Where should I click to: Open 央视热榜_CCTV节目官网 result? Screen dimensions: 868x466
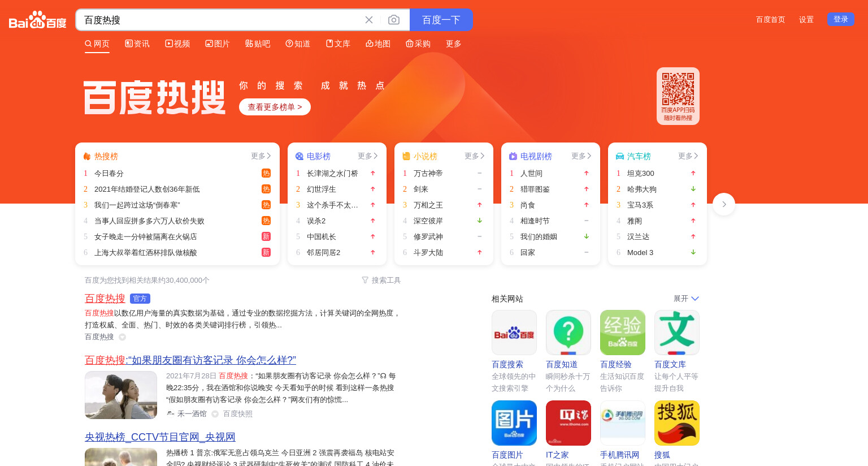pyautogui.click(x=160, y=437)
